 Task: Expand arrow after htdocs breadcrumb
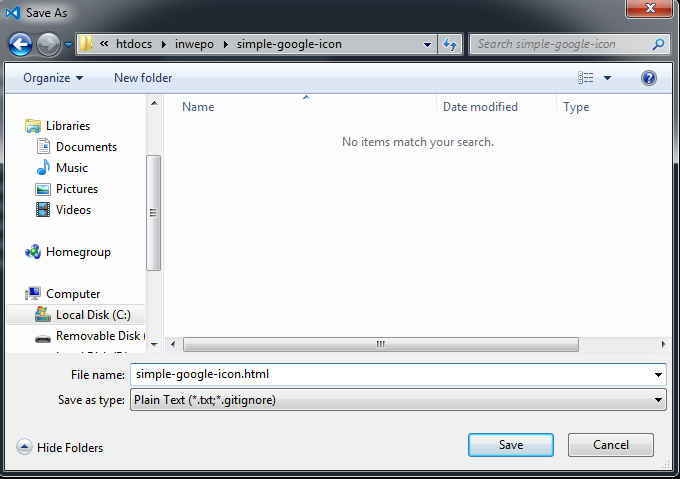click(164, 44)
